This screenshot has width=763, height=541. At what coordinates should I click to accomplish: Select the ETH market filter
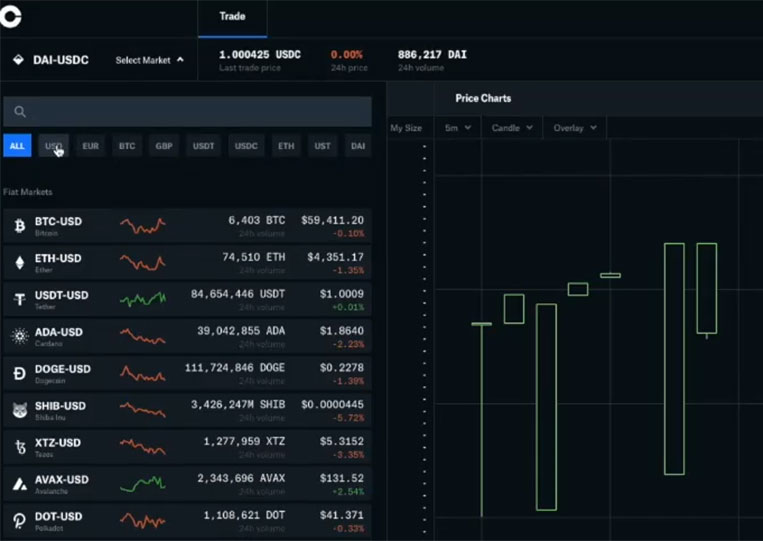coord(286,145)
